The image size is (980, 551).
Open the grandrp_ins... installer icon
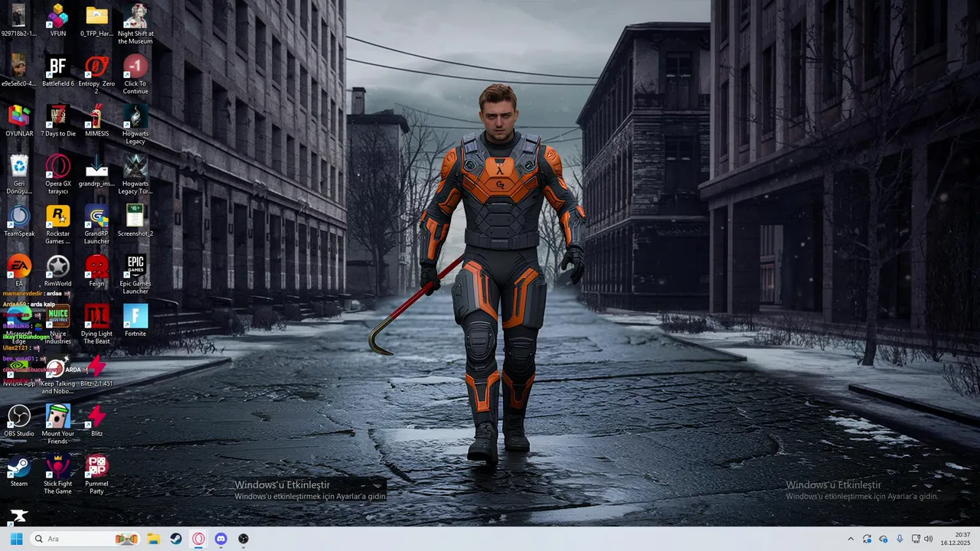pyautogui.click(x=96, y=171)
